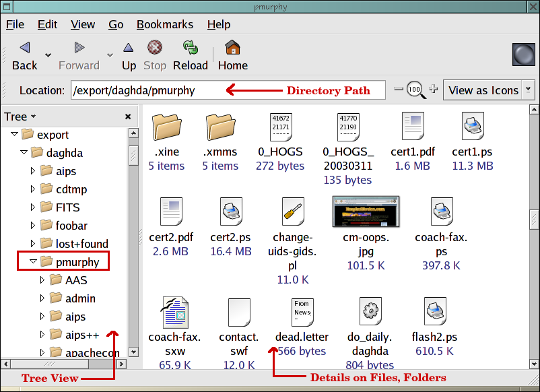Select the dead.letter mail file icon

pos(302,312)
